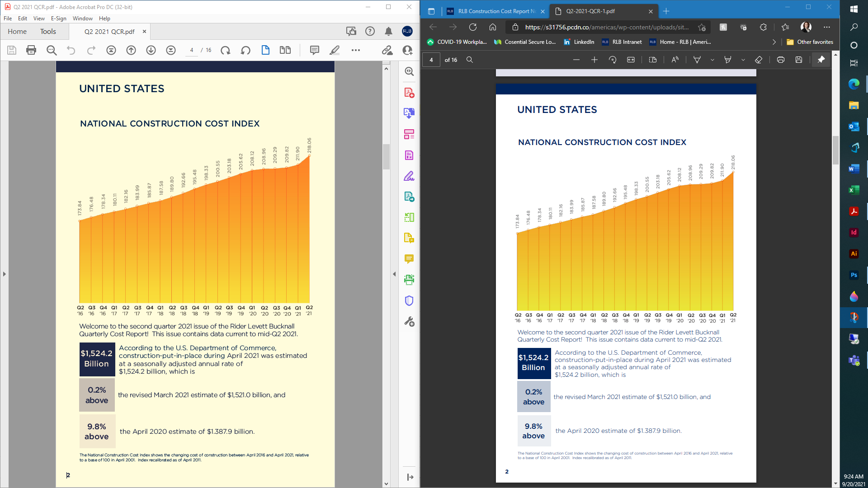Open the draw pen color dropdown
The height and width of the screenshot is (488, 868).
[712, 59]
